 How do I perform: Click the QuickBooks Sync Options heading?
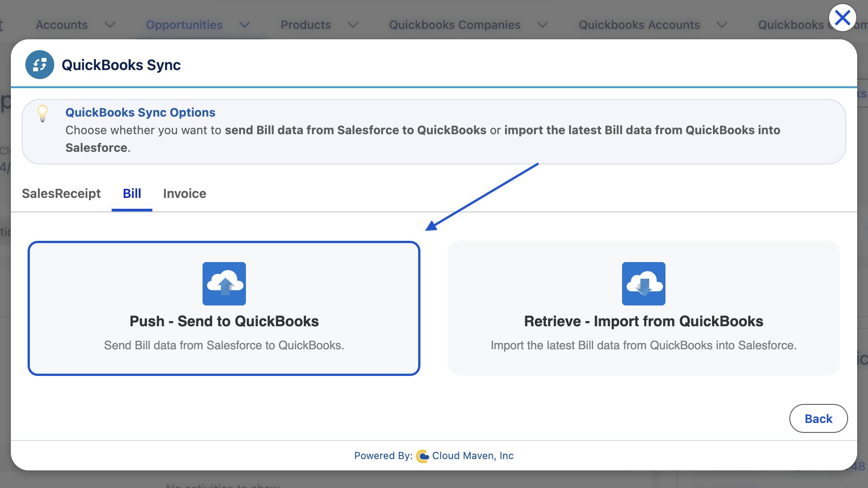(x=140, y=113)
